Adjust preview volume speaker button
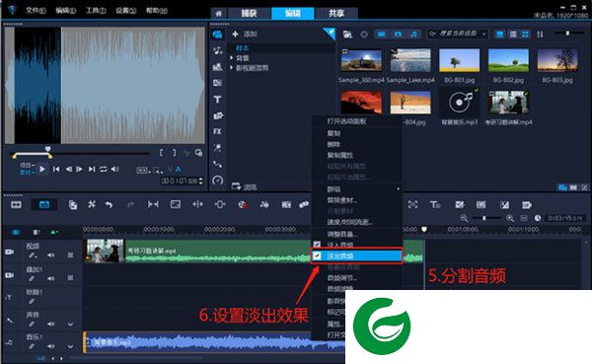This screenshot has width=592, height=364. point(114,169)
